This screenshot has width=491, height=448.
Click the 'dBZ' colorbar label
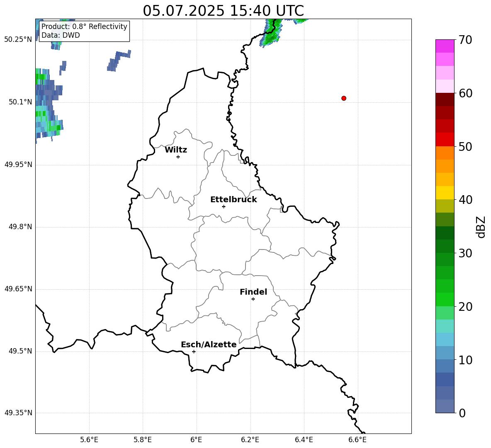480,227
